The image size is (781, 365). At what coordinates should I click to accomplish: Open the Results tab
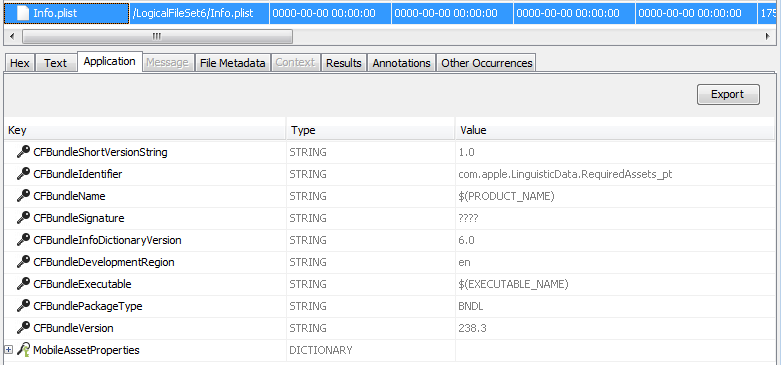click(x=344, y=63)
